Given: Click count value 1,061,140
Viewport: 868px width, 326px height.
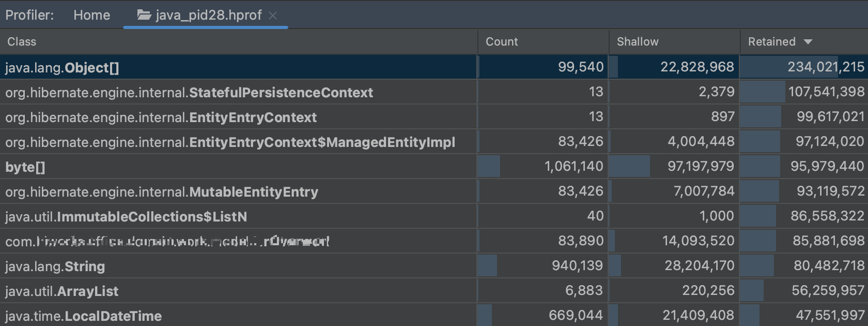Looking at the screenshot, I should 574,166.
